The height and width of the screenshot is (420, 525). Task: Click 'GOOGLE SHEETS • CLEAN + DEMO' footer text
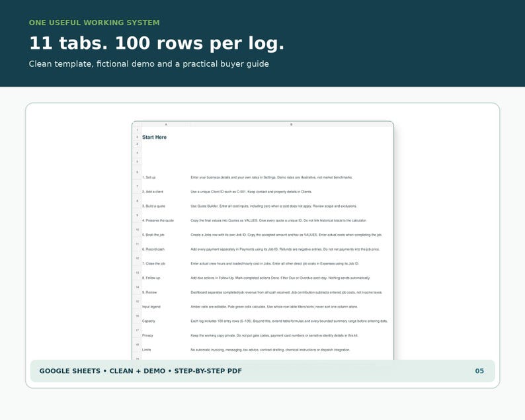[x=140, y=371]
